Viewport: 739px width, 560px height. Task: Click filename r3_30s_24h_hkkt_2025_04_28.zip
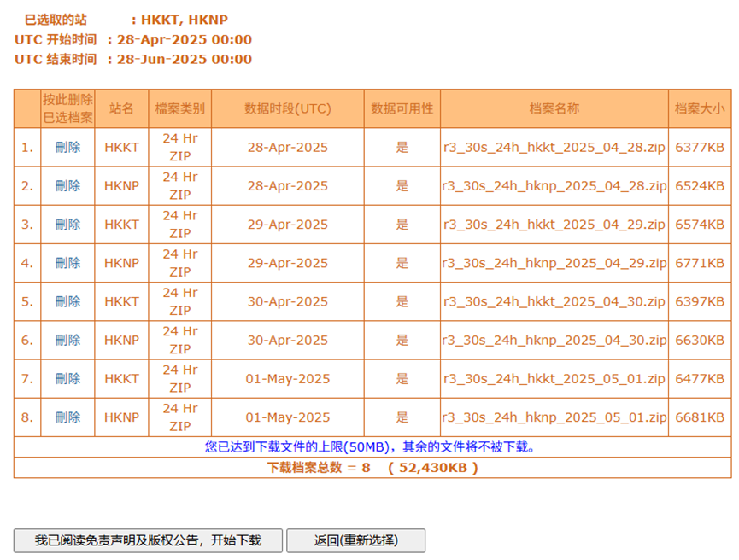pyautogui.click(x=554, y=147)
